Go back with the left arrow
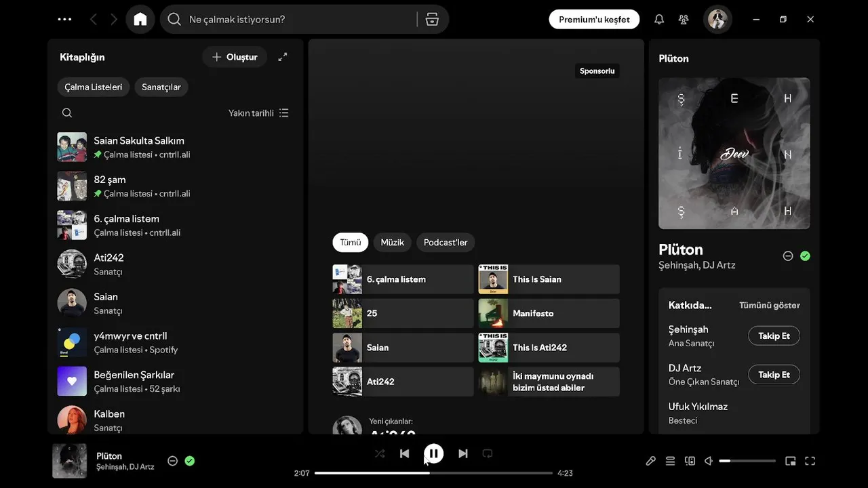This screenshot has height=488, width=868. tap(94, 20)
